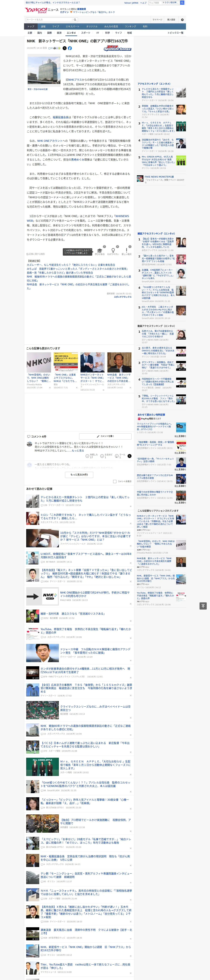Open the オリジナル navigation tab
This screenshot has height=980, width=210.
coord(92,27)
